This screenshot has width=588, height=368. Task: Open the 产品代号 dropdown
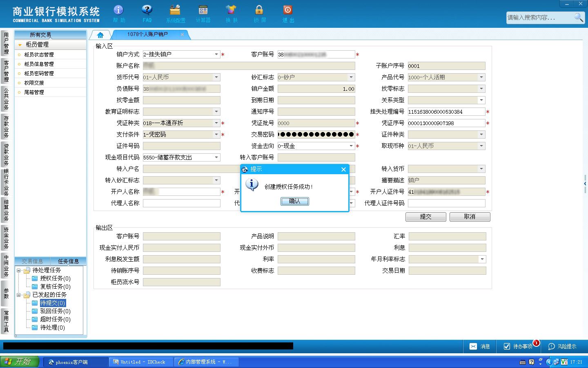click(x=481, y=77)
